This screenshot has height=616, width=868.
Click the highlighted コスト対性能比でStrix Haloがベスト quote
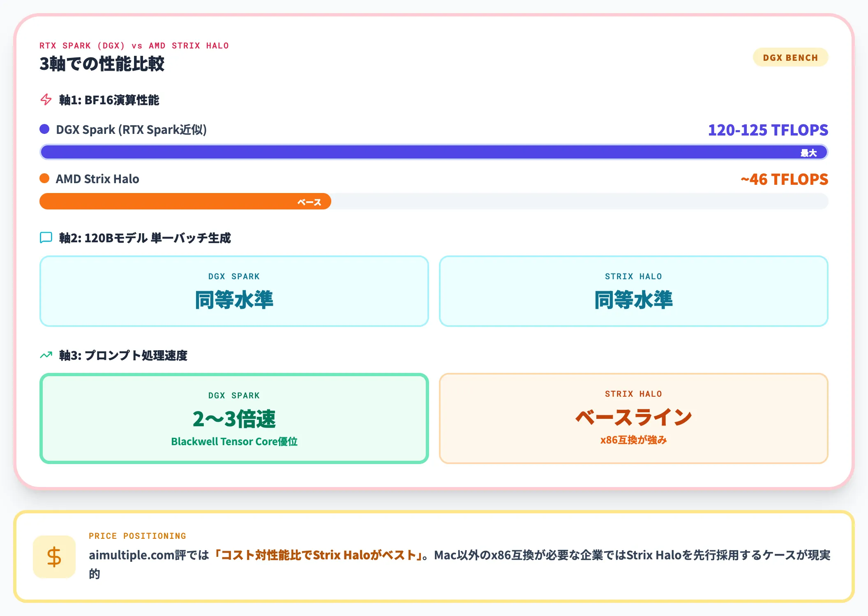319,555
